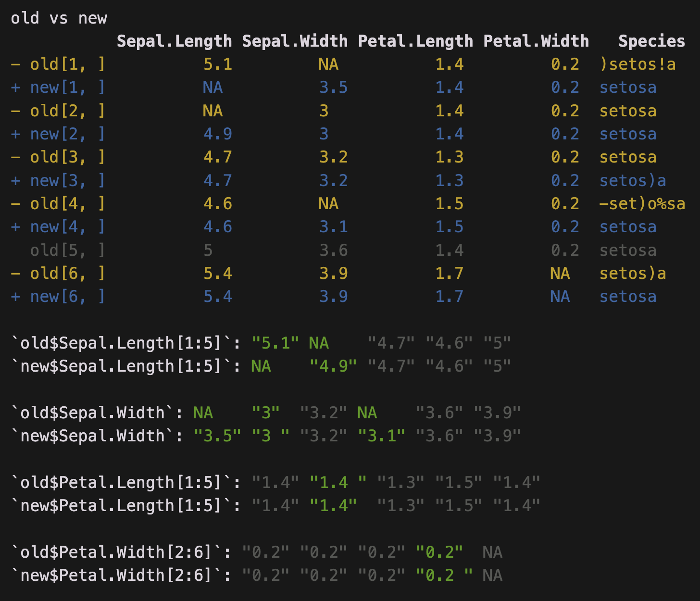
Task: Click the 'old vs new' title text
Action: 59,18
